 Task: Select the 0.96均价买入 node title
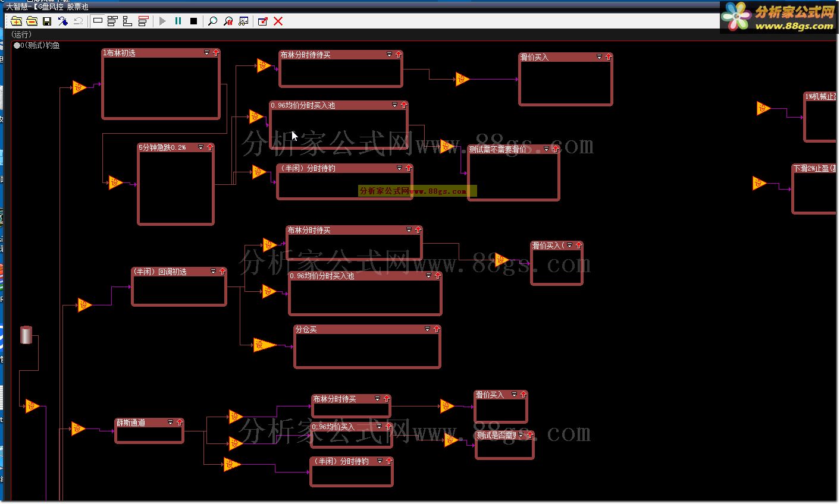pyautogui.click(x=334, y=427)
